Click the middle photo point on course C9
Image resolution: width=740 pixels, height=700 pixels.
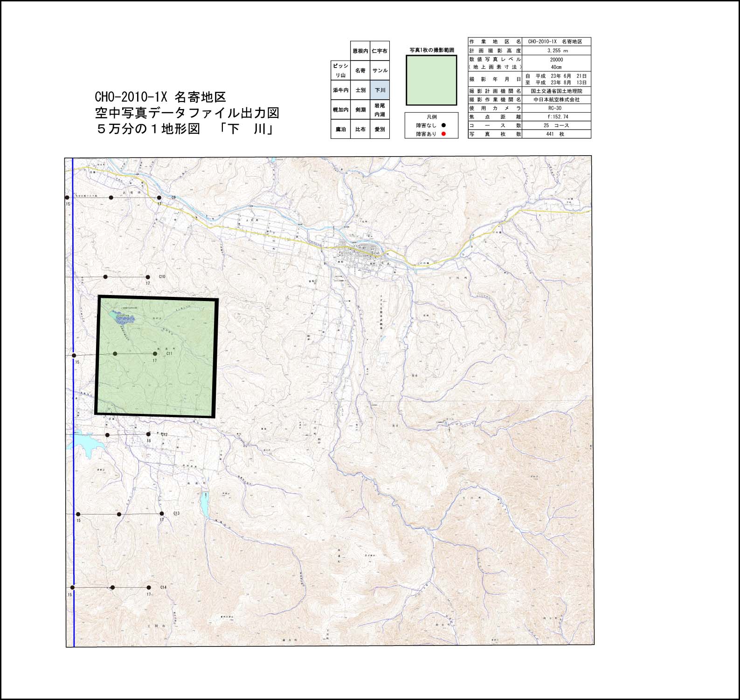[x=111, y=198]
